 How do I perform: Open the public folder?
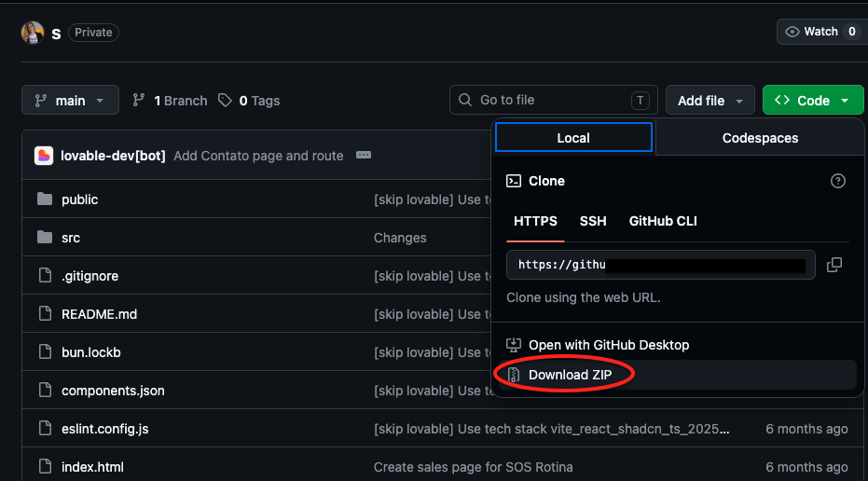pos(79,199)
